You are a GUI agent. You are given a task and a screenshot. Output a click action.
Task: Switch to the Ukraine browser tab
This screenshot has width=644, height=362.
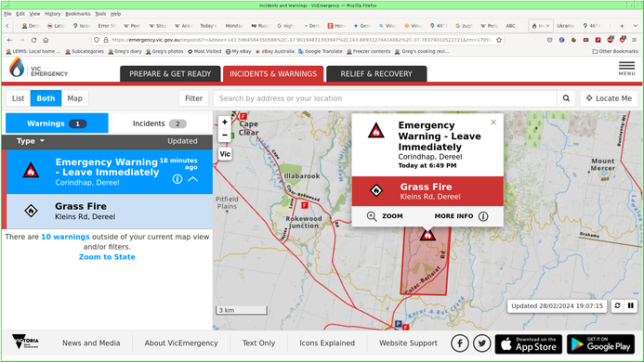tap(565, 25)
